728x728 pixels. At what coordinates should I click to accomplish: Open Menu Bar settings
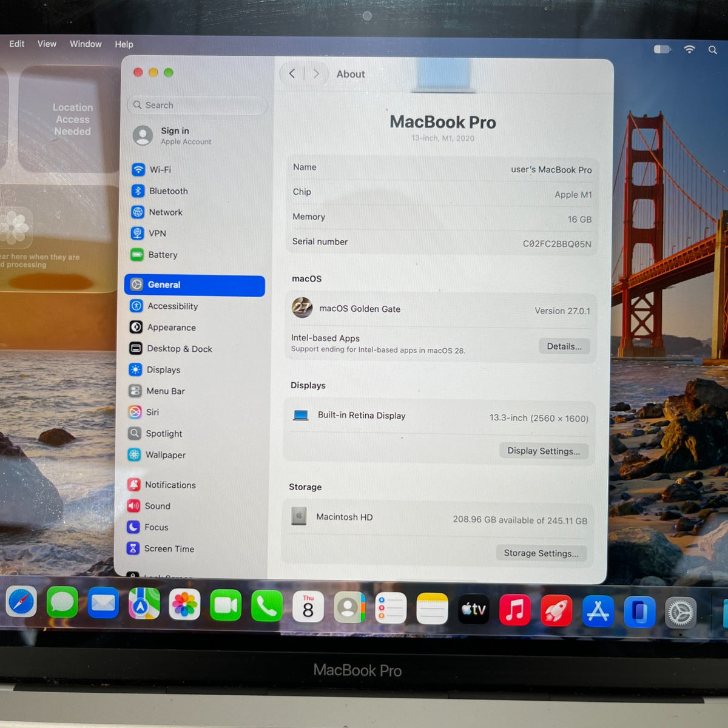click(x=194, y=391)
